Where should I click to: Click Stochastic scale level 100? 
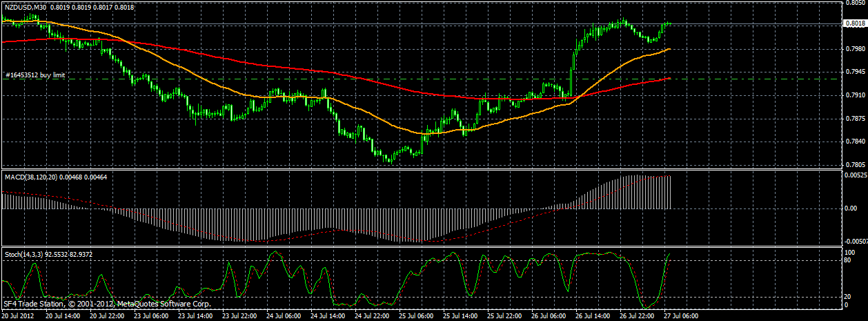point(851,252)
